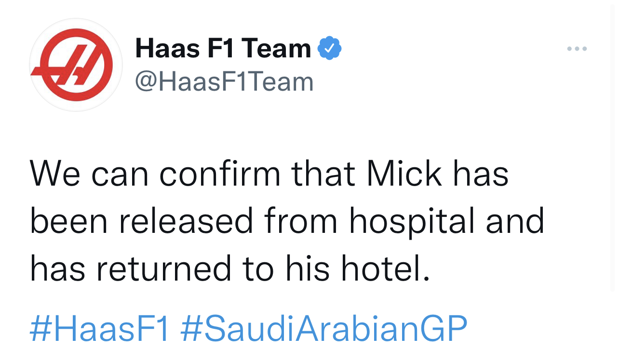Open the three-dot more options menu
Image resolution: width=619 pixels, height=364 pixels.
point(577,49)
